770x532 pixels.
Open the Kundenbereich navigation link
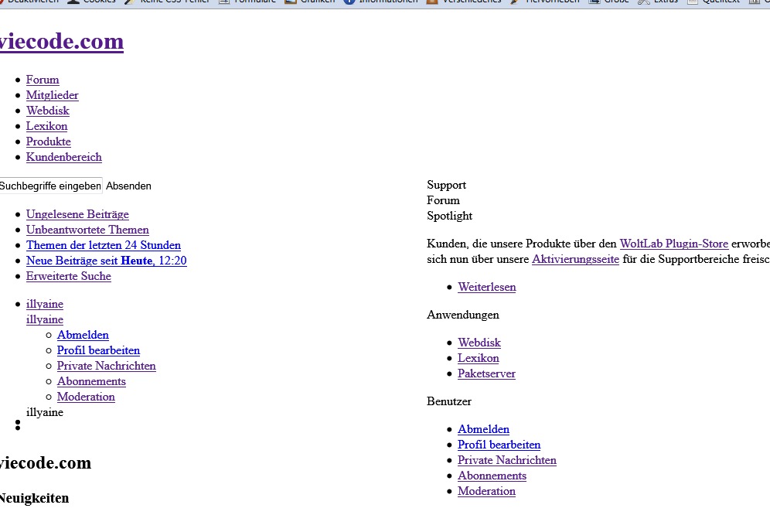[63, 157]
